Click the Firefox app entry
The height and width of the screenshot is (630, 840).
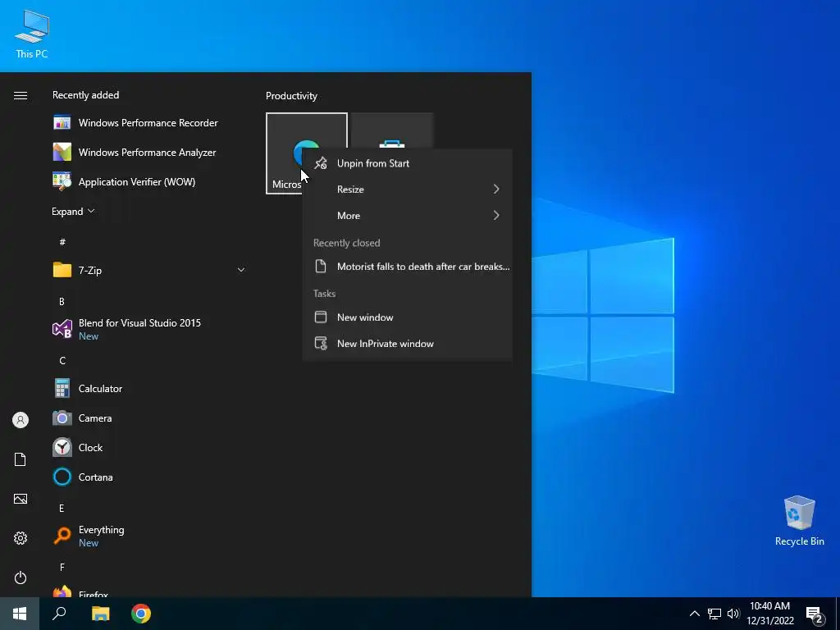(149, 590)
